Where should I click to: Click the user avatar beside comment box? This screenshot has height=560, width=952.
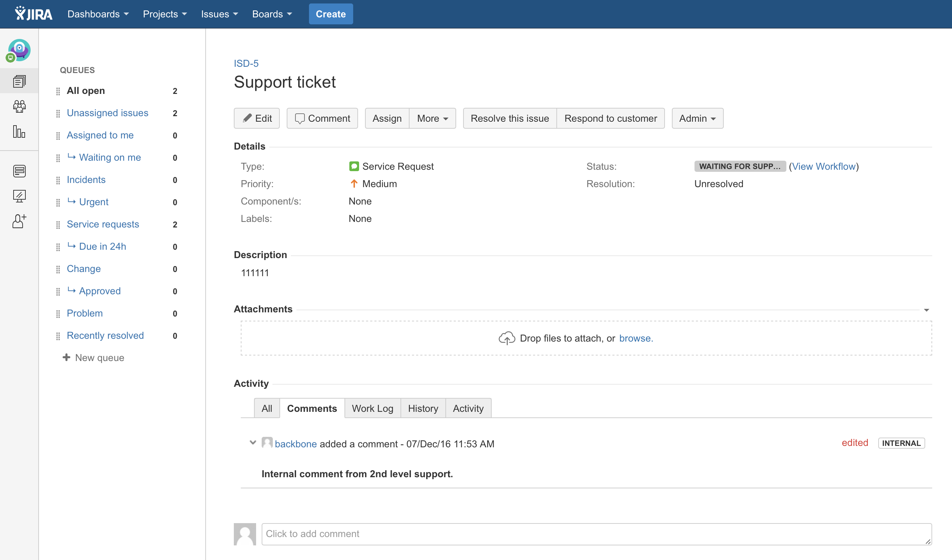(245, 534)
